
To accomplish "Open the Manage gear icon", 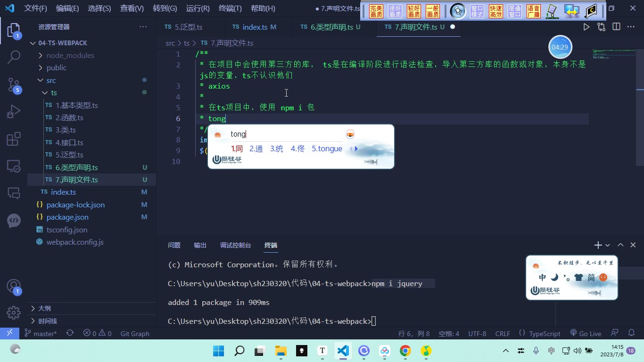I will (14, 313).
